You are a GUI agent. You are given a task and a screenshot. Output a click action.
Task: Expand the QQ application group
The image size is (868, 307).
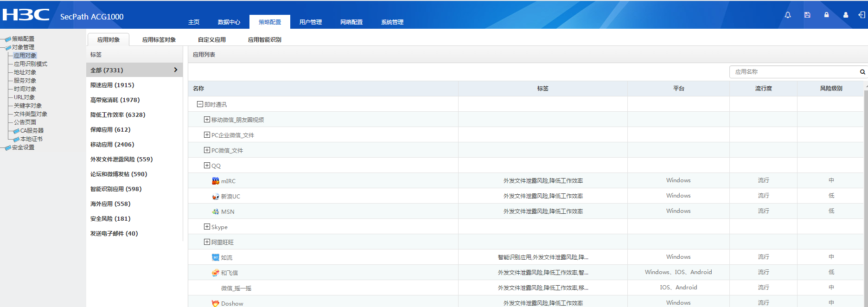tap(207, 166)
